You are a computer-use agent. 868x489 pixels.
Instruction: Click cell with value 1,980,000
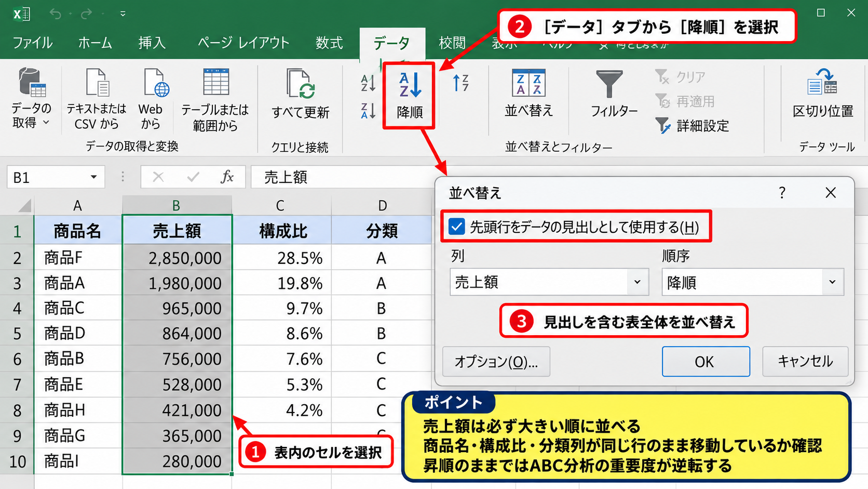pyautogui.click(x=177, y=283)
